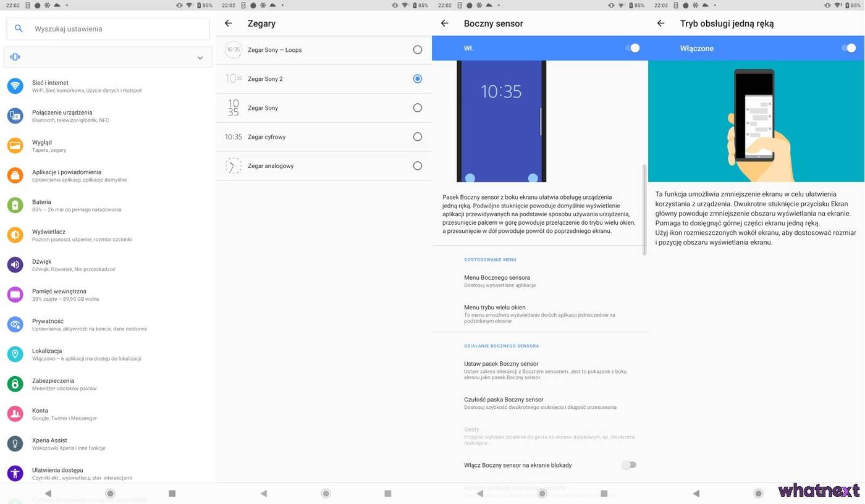
Task: Disable the Boczny sensor Wł. switch
Action: coord(634,48)
